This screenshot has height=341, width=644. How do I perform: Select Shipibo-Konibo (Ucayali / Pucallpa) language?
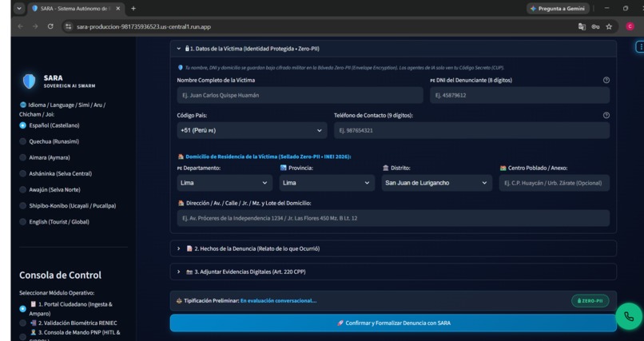coord(68,205)
